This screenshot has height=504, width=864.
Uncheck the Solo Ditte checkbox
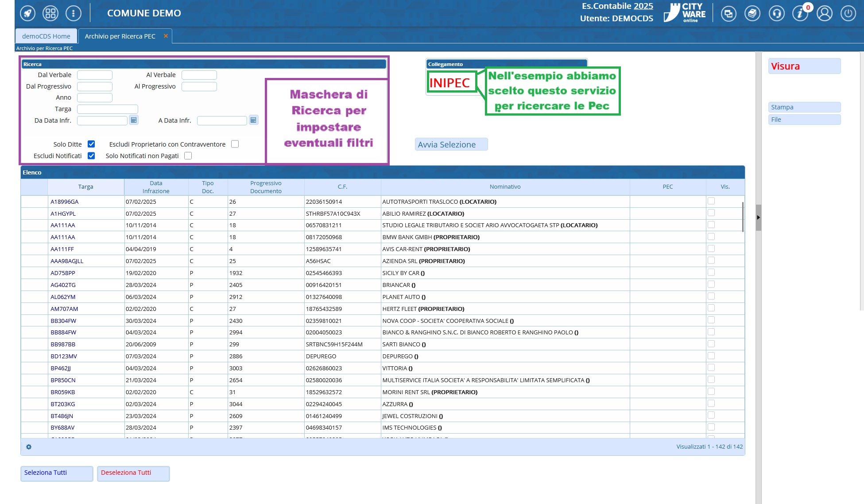pyautogui.click(x=91, y=144)
